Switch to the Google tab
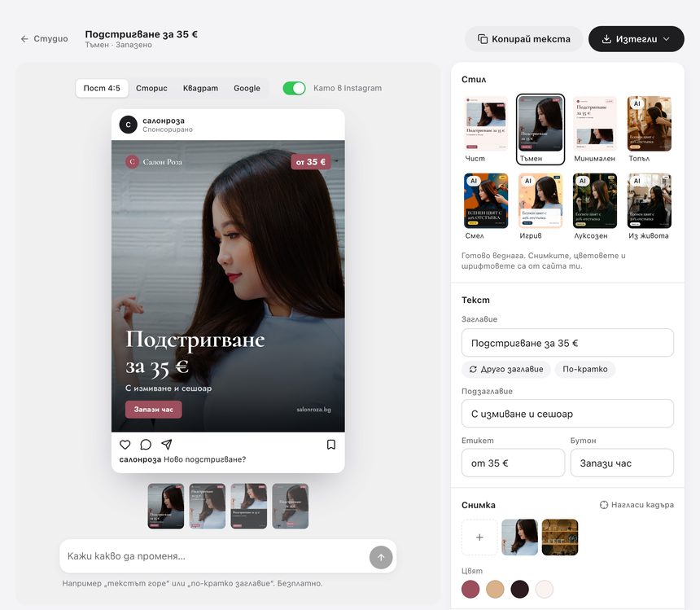The height and width of the screenshot is (610, 700). pyautogui.click(x=247, y=88)
